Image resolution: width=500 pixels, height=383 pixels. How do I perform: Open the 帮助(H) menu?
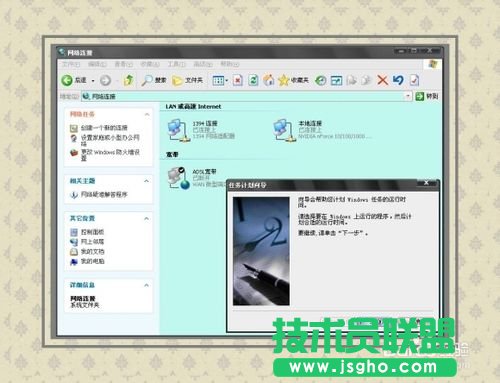point(230,64)
